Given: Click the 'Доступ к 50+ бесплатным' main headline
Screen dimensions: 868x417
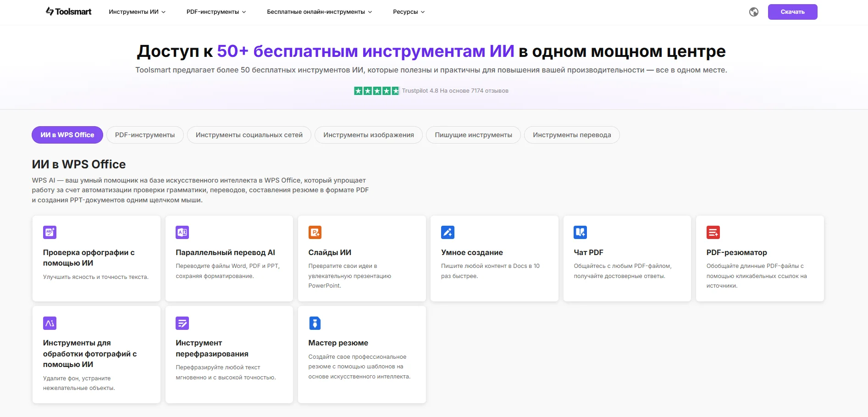Looking at the screenshot, I should pos(431,51).
